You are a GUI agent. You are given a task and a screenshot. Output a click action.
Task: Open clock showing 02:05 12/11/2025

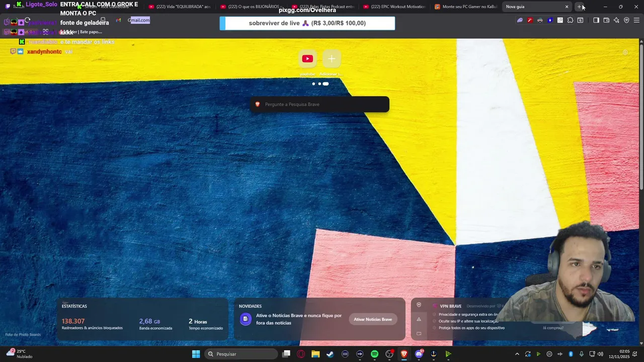(x=619, y=354)
